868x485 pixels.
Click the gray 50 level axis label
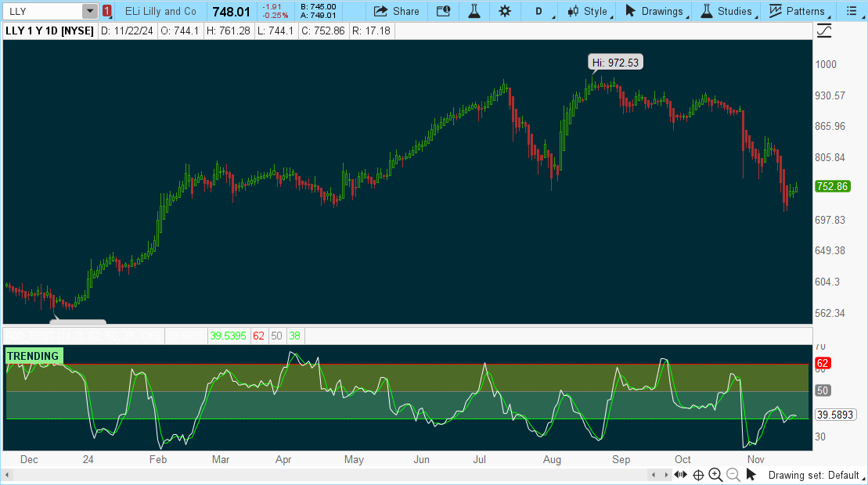pyautogui.click(x=823, y=390)
